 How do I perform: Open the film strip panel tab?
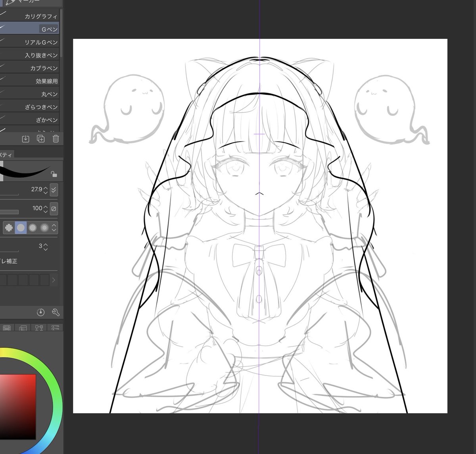6,328
